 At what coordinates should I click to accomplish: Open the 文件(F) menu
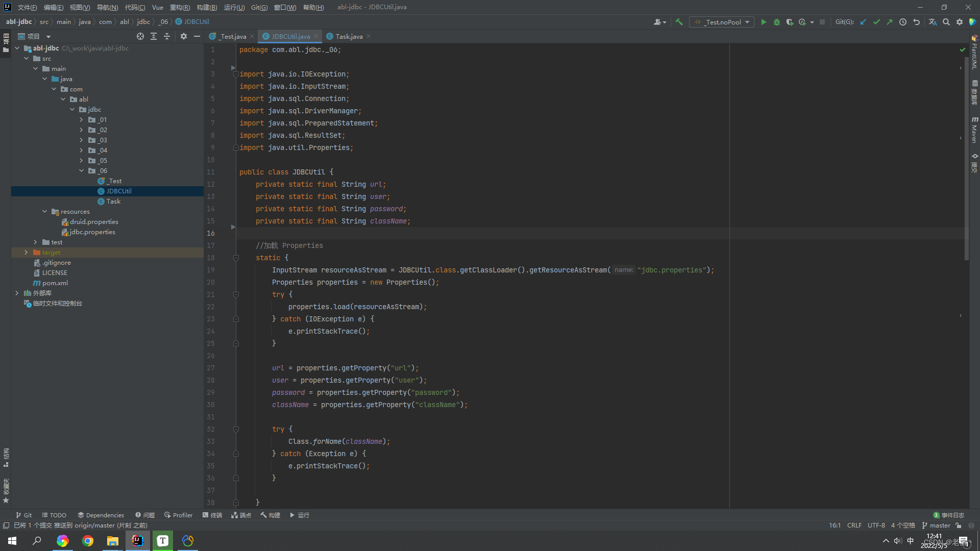tap(27, 7)
